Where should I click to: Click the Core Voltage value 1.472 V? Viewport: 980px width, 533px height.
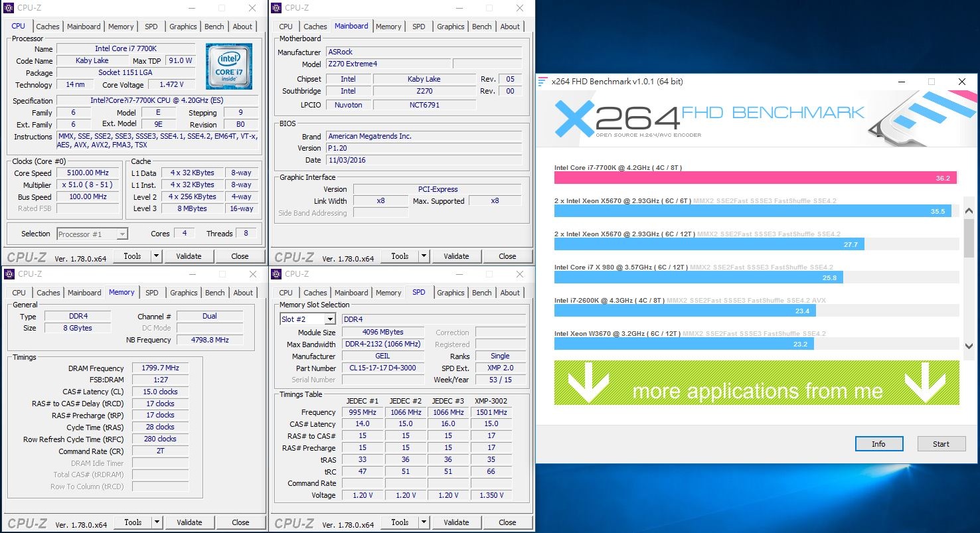point(171,85)
